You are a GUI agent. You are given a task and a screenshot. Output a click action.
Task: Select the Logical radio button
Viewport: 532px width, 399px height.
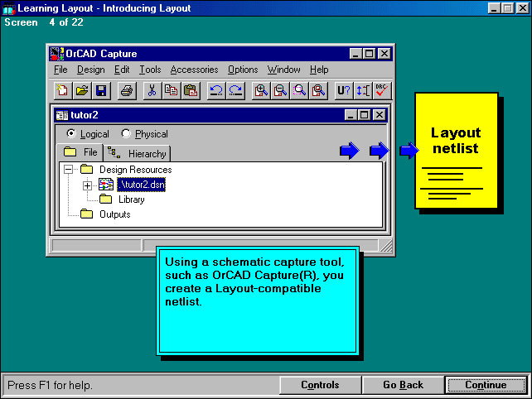71,134
